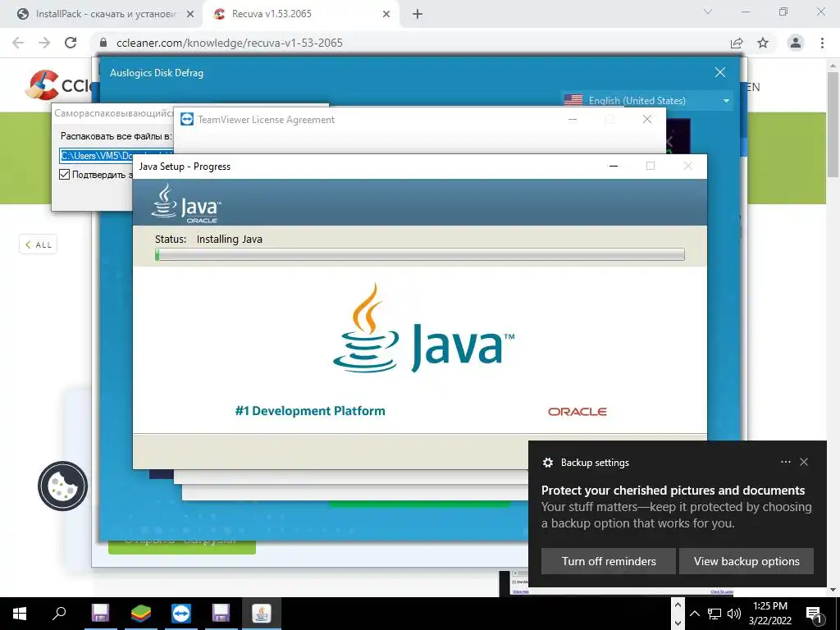Open cookie preferences round button

[x=62, y=486]
